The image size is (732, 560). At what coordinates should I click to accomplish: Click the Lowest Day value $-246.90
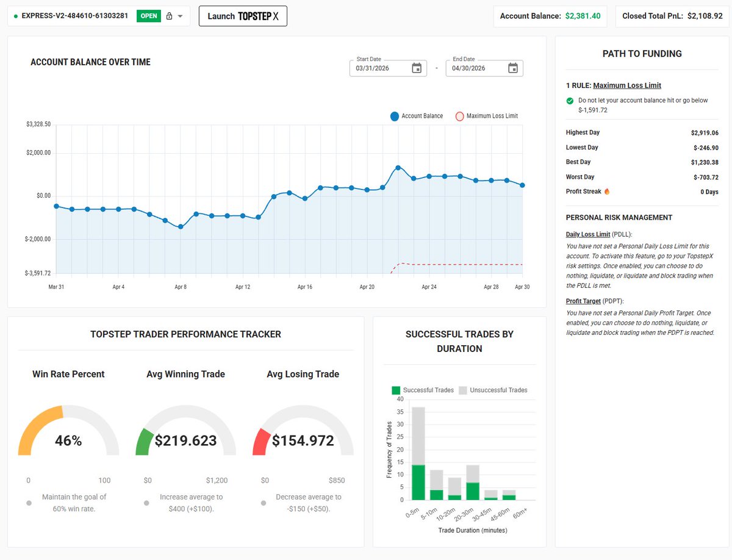point(706,148)
